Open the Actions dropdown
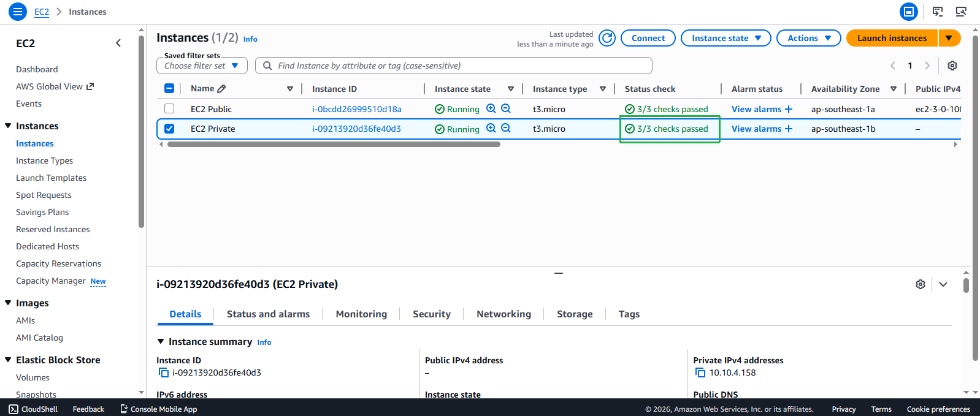Screen dimensions: 980x416 click(808, 38)
